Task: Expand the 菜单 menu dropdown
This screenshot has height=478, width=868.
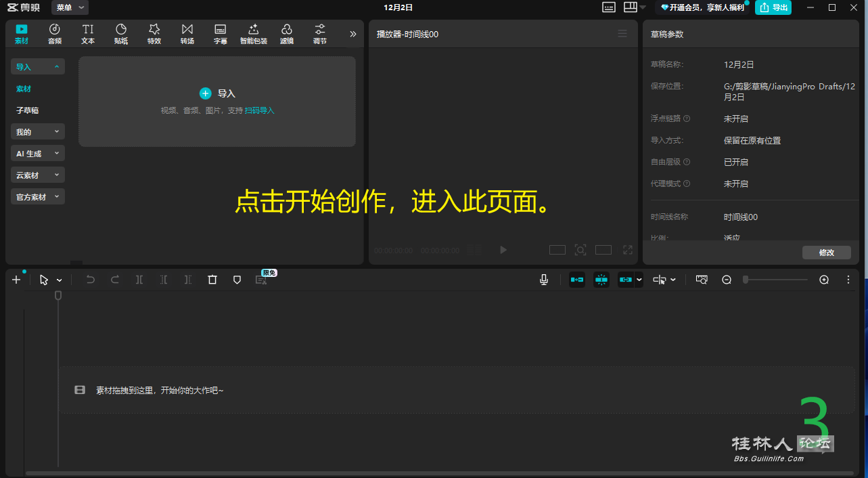Action: pyautogui.click(x=70, y=7)
